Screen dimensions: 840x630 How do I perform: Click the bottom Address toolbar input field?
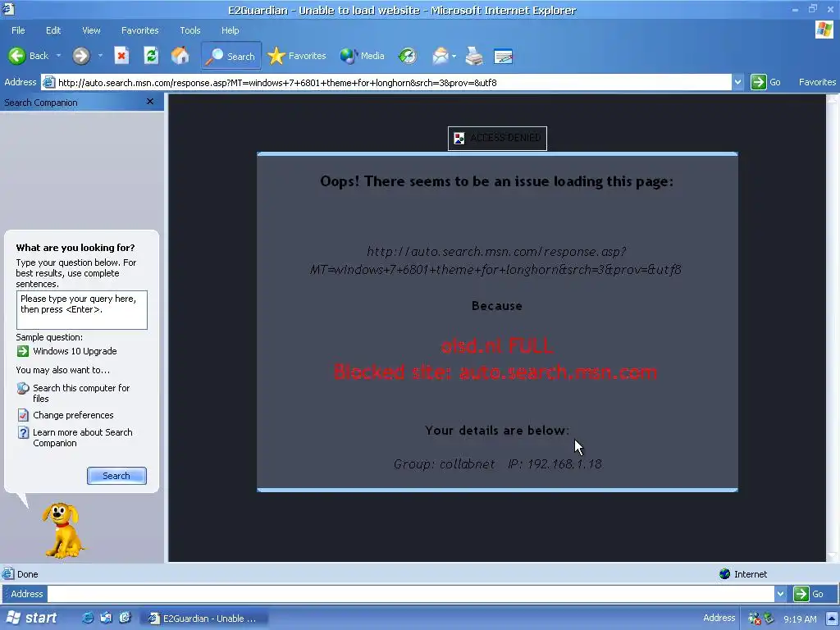(410, 594)
